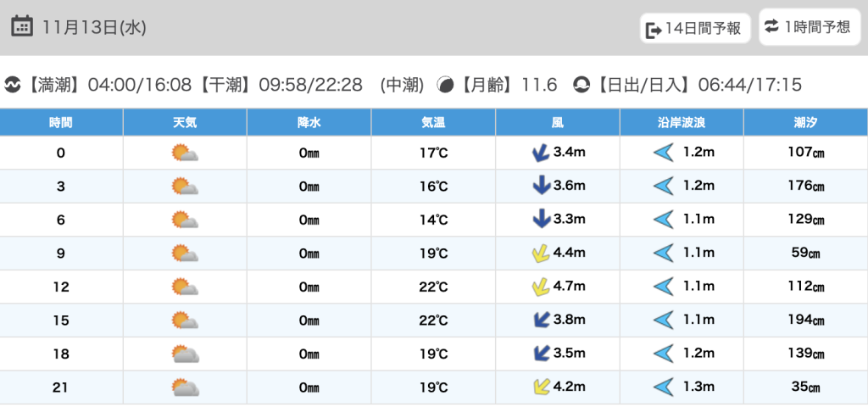Image resolution: width=868 pixels, height=407 pixels.
Task: Click the 風 column header
Action: [557, 123]
